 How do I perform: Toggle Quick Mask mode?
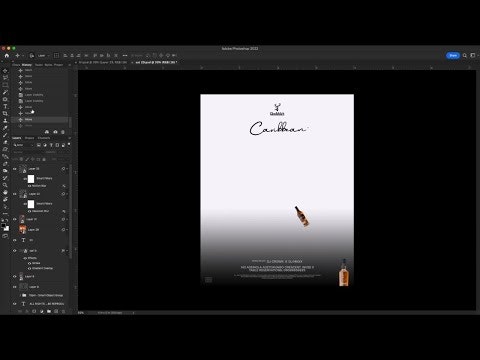click(5, 236)
